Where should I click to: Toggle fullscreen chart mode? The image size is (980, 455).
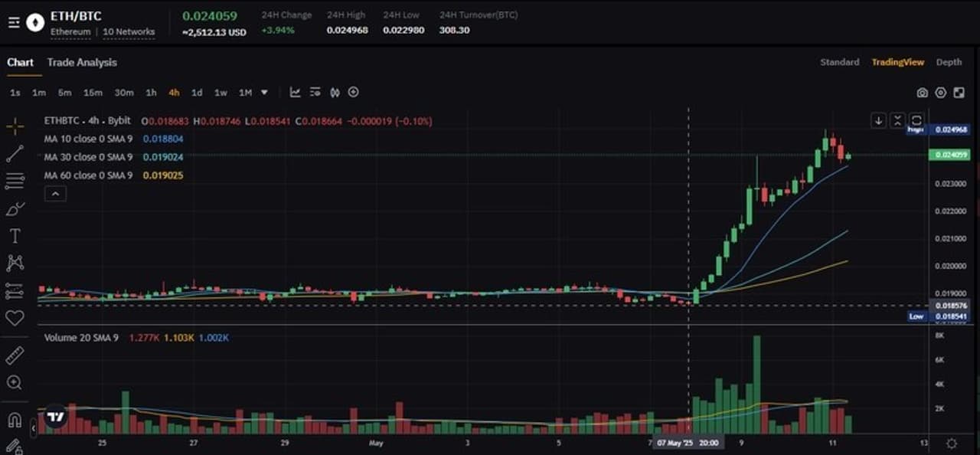click(959, 92)
